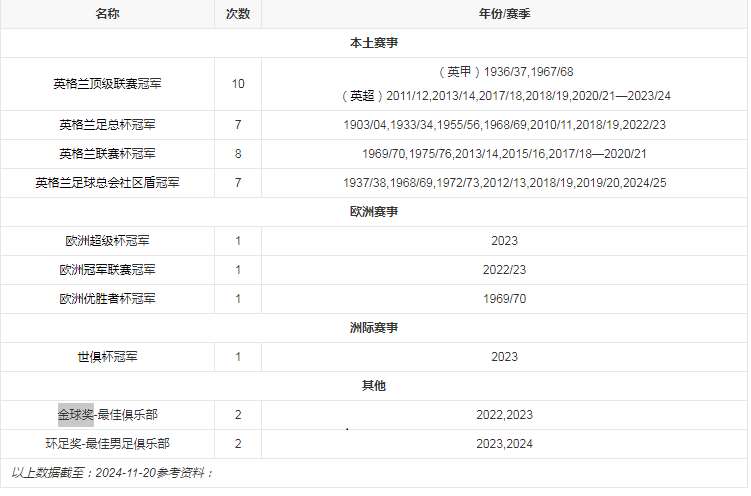Click the 世俱杯冠军 cell

coord(107,357)
